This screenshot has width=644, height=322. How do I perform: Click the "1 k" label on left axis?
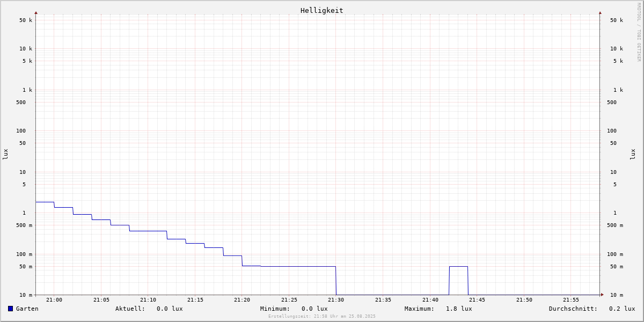point(27,90)
